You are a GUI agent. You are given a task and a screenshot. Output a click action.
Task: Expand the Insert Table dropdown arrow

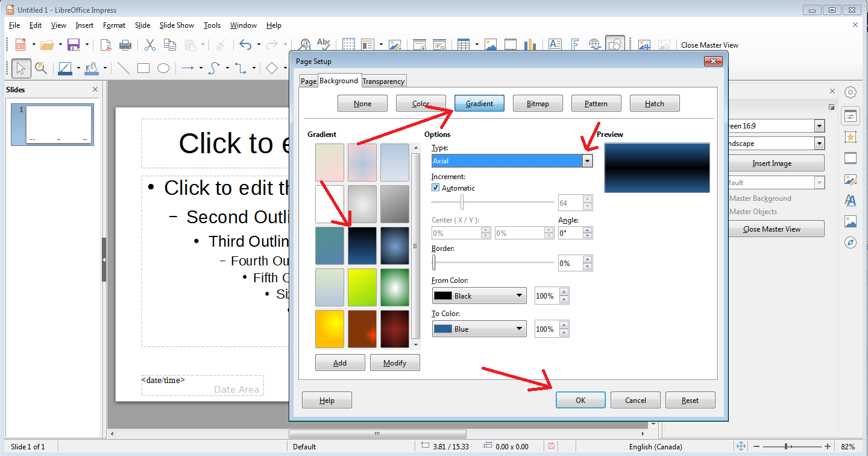tap(477, 45)
